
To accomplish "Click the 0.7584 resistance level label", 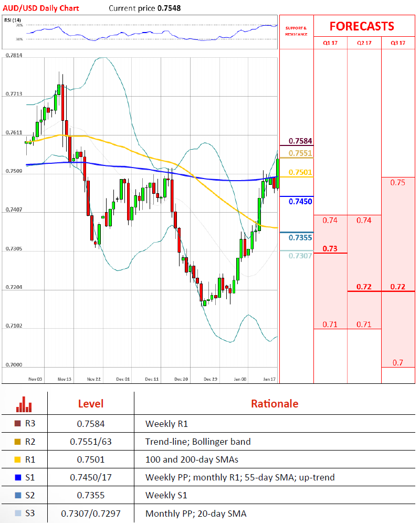I will click(300, 141).
